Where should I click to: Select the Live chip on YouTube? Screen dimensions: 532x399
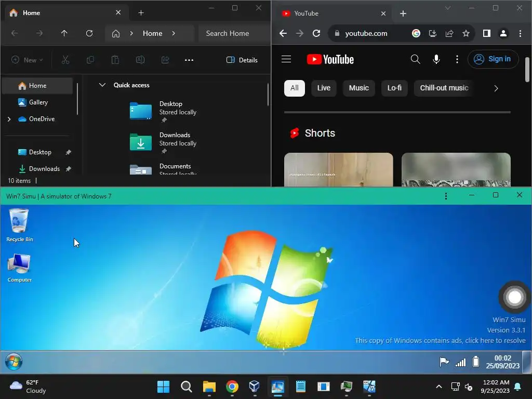point(324,88)
